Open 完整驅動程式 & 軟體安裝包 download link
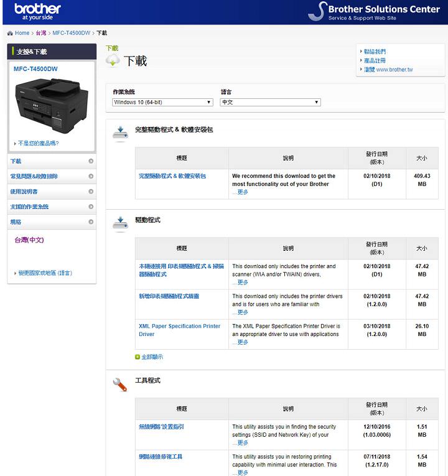Screen dimensions: 448x476 172,176
